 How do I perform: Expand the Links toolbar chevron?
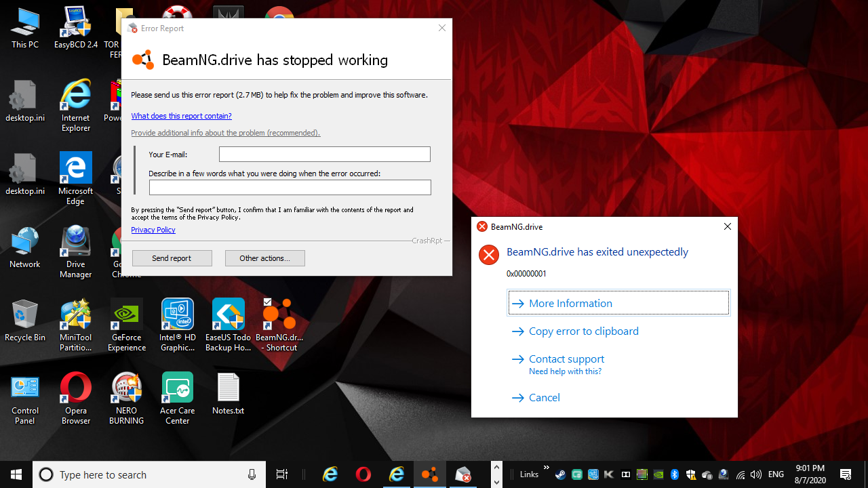547,467
